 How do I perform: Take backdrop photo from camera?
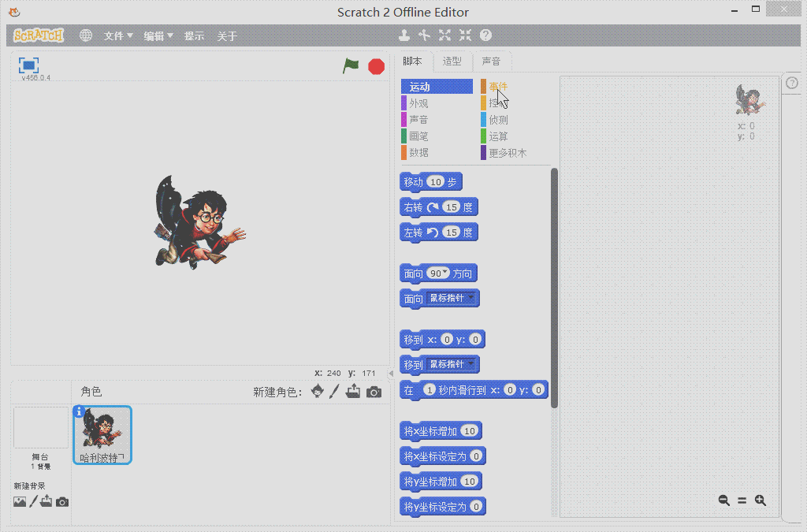pos(61,501)
